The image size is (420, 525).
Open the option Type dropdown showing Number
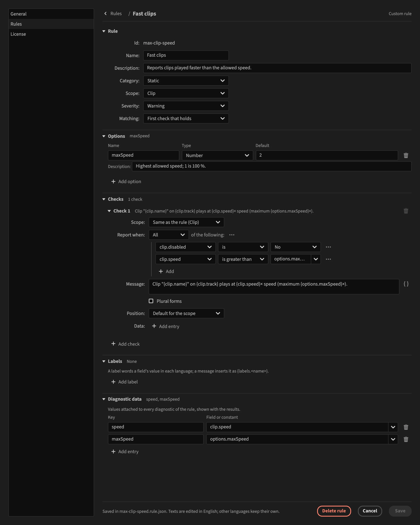click(x=217, y=155)
